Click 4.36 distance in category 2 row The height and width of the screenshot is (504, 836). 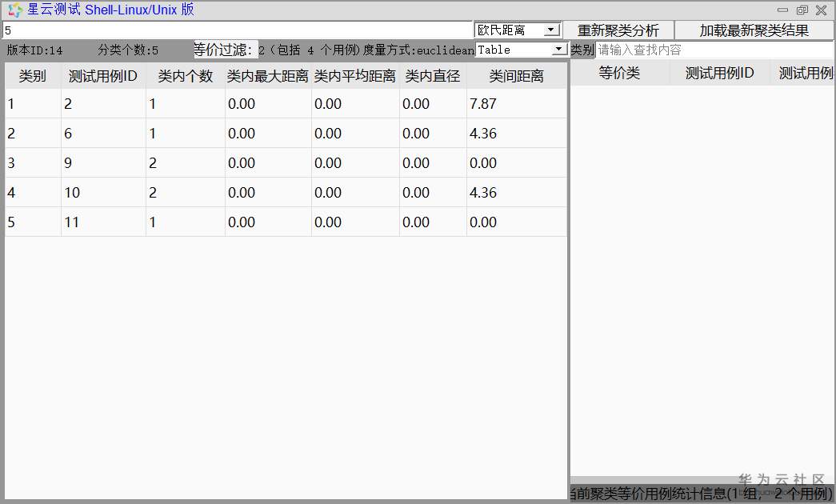click(x=516, y=134)
